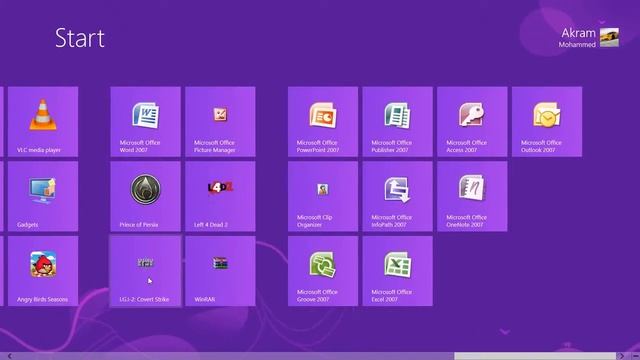Launch the Prince of Persia game tile
This screenshot has width=640, height=360.
point(145,196)
